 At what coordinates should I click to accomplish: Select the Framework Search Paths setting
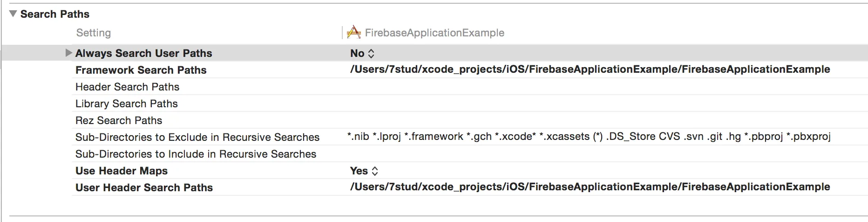[141, 70]
